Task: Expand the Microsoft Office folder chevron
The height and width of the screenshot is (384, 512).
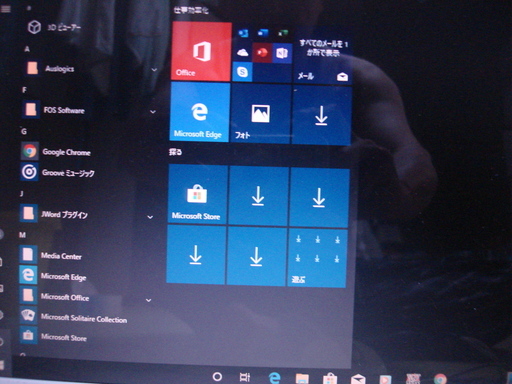Action: 149,300
